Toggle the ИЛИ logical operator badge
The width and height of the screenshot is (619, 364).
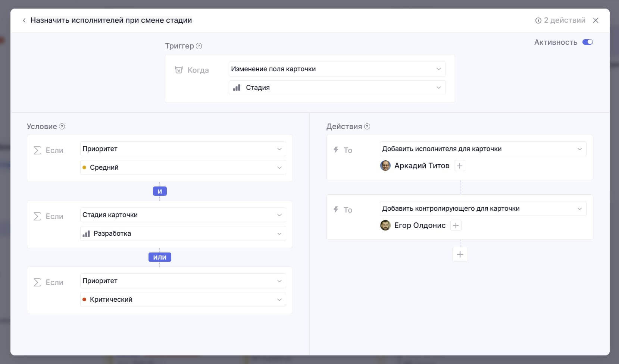coord(160,257)
